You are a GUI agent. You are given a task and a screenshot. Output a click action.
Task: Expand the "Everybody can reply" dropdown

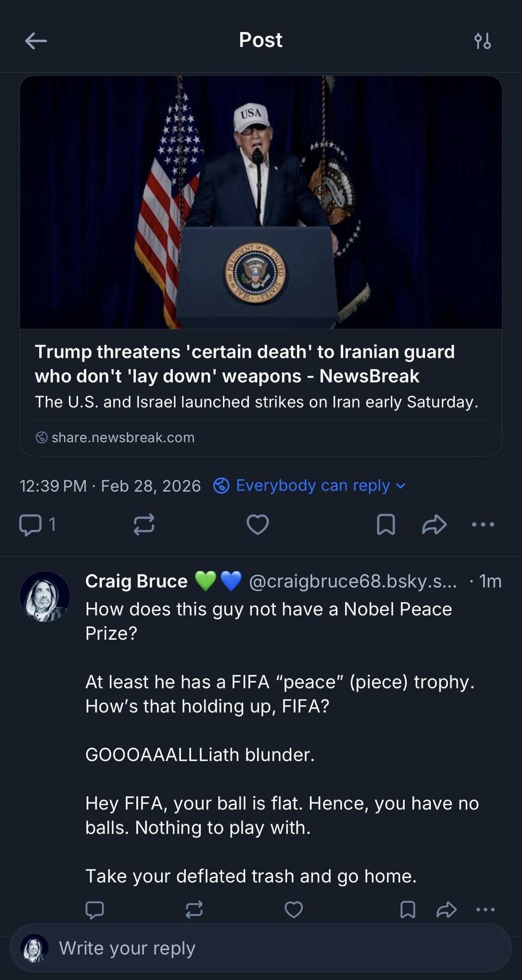[310, 485]
